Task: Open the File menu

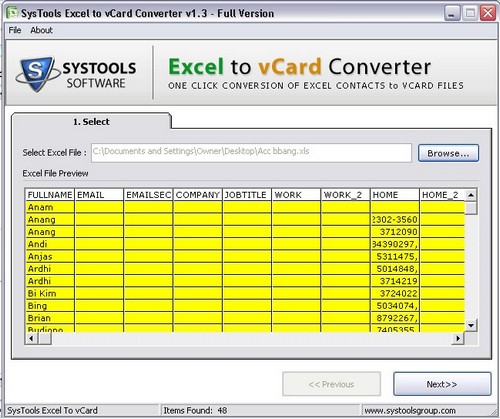Action: tap(15, 30)
